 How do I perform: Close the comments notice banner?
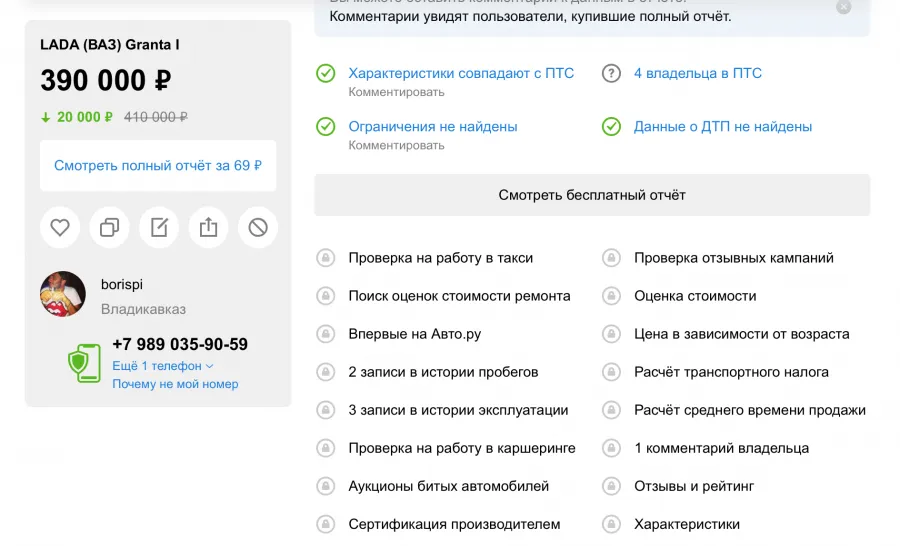(x=844, y=7)
